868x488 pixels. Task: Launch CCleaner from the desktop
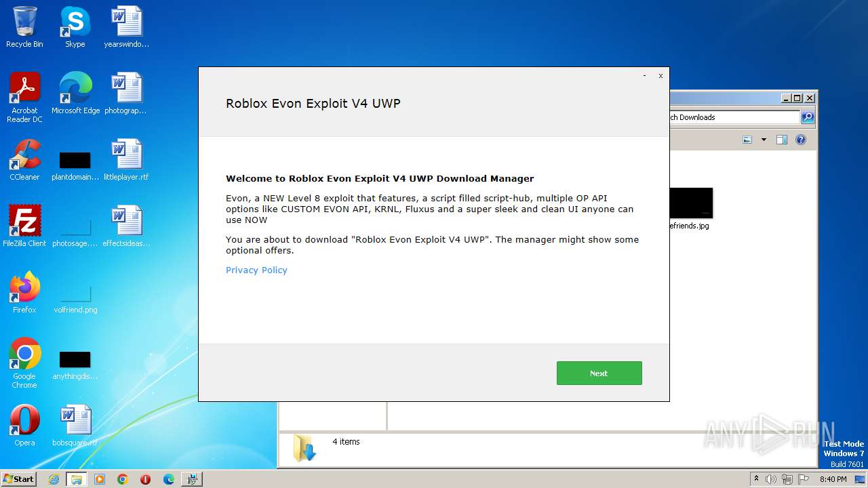(24, 160)
